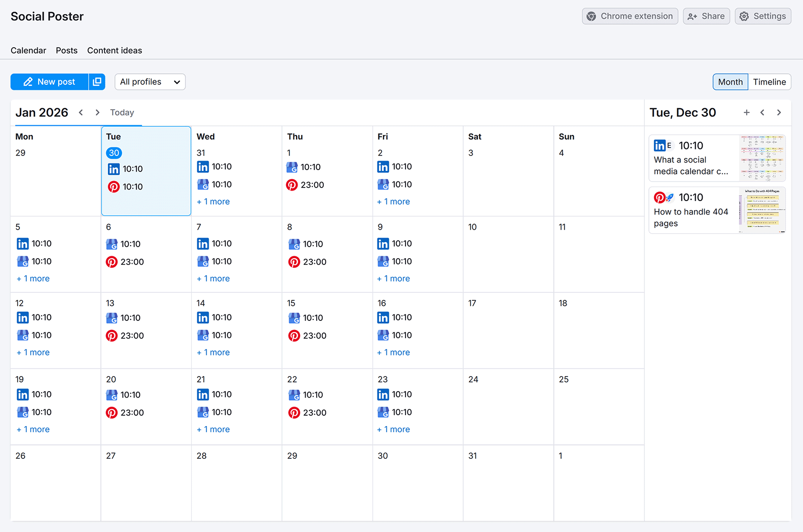This screenshot has width=803, height=532.
Task: Open the Google Business 10:10 post on Jan 6
Action: (x=124, y=244)
